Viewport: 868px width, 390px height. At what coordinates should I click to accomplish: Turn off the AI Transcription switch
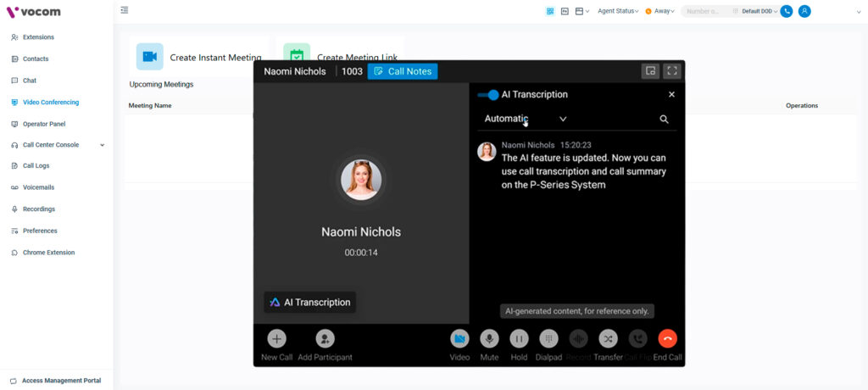pyautogui.click(x=488, y=95)
